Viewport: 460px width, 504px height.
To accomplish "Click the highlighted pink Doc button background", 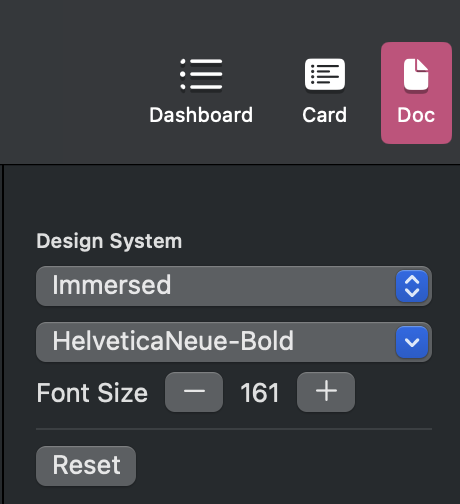I will (x=416, y=93).
